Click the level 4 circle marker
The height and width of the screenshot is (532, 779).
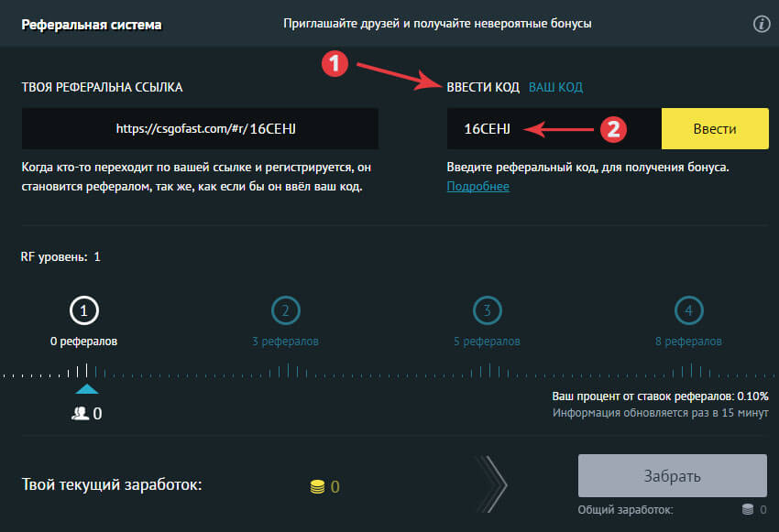[688, 311]
